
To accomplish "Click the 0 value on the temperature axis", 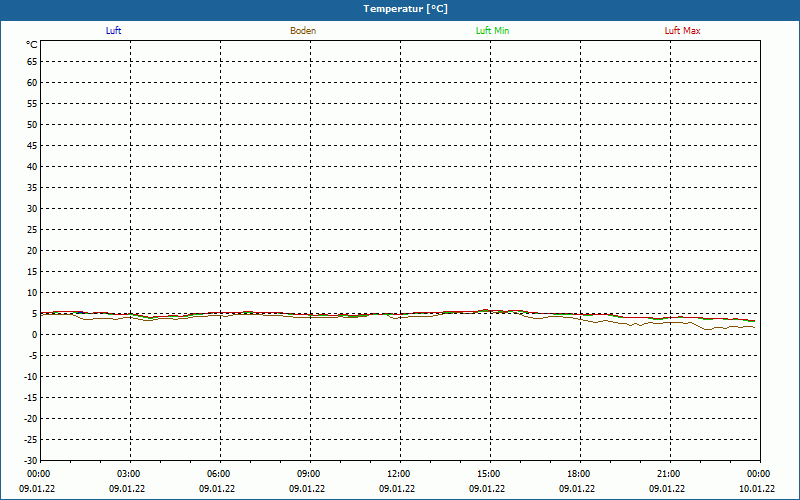I will click(x=35, y=335).
